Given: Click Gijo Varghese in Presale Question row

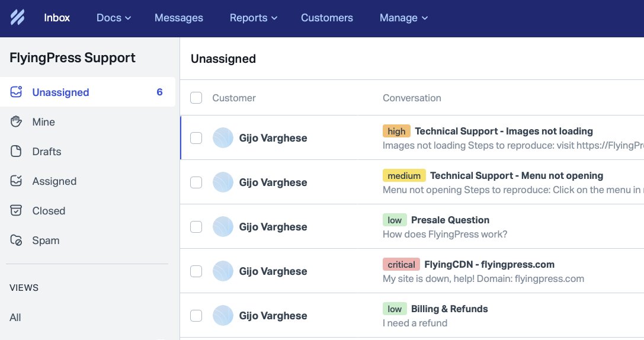Looking at the screenshot, I should (x=273, y=227).
